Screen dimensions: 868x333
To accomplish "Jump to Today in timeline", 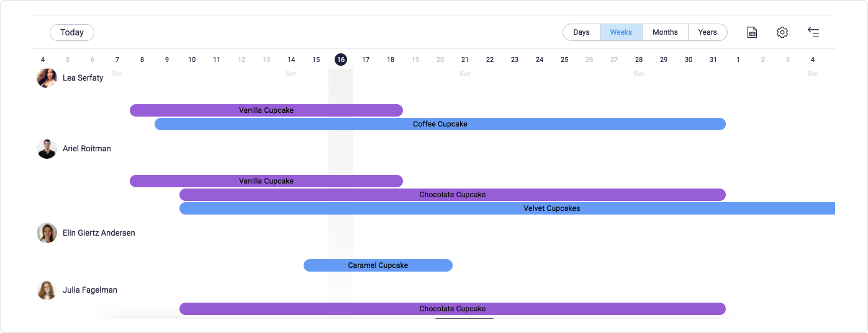I will point(72,33).
